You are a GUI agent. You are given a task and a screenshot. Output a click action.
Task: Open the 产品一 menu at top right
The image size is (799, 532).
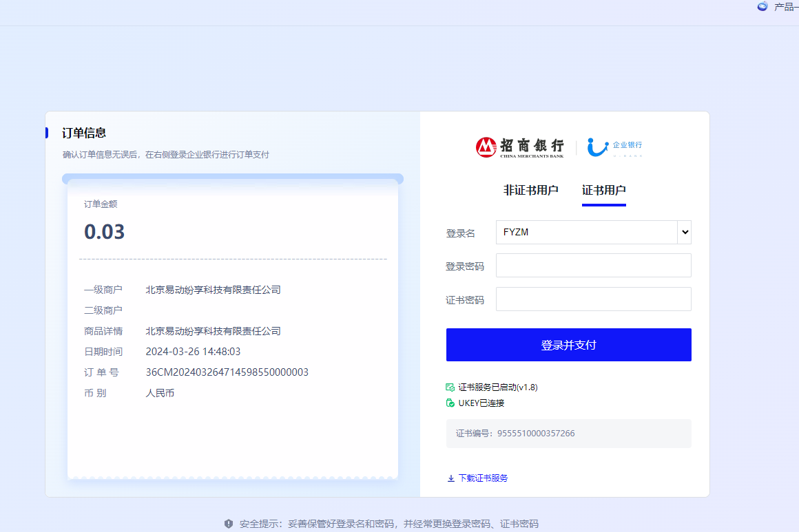pyautogui.click(x=785, y=6)
